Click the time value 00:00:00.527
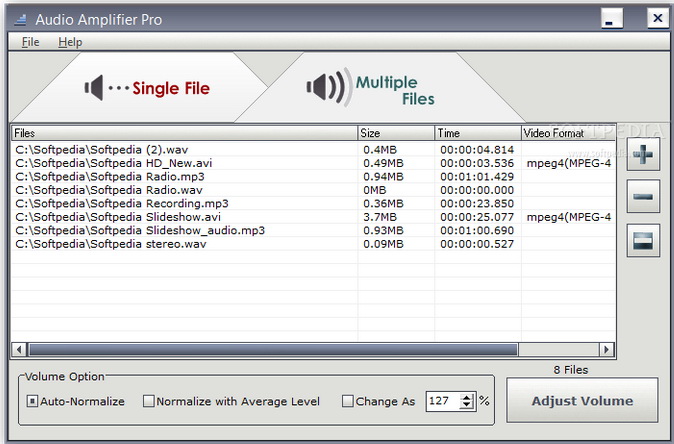 (477, 244)
